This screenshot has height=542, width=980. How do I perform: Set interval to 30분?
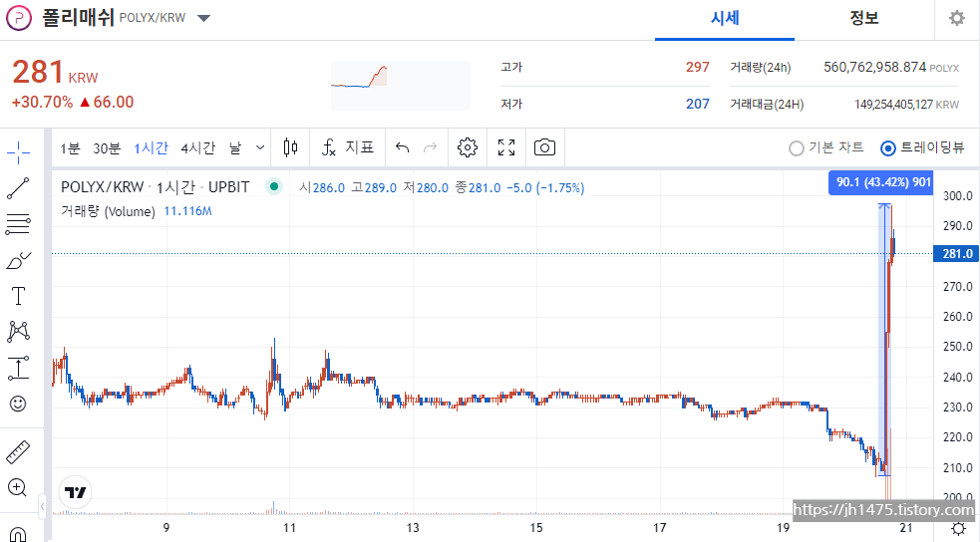pos(107,148)
